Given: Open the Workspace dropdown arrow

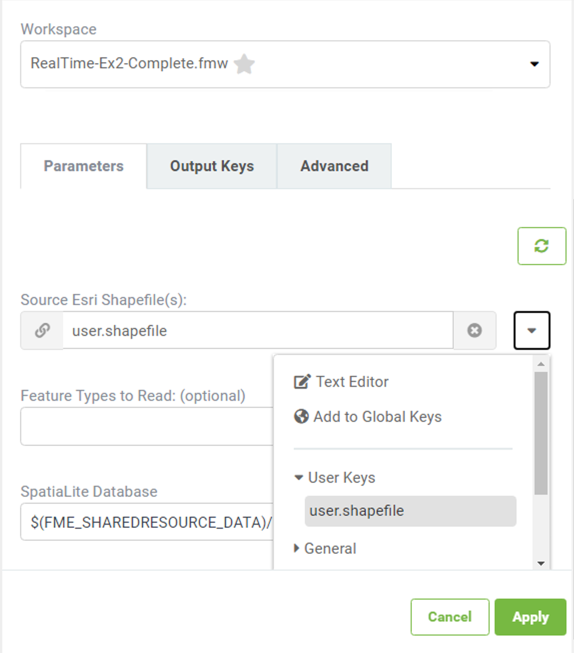Looking at the screenshot, I should pyautogui.click(x=534, y=64).
